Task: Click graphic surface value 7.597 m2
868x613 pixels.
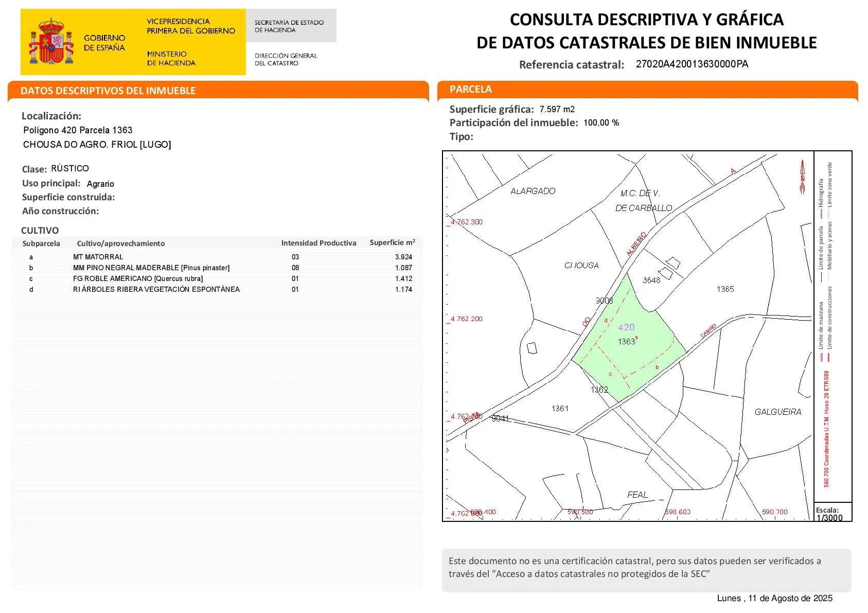Action: pyautogui.click(x=557, y=109)
